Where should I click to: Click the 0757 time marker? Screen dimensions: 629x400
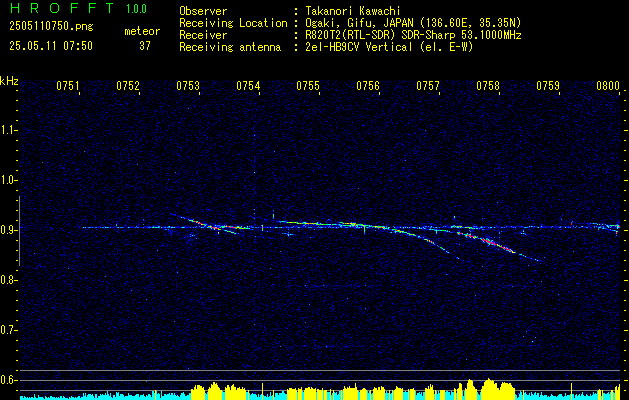tap(428, 86)
